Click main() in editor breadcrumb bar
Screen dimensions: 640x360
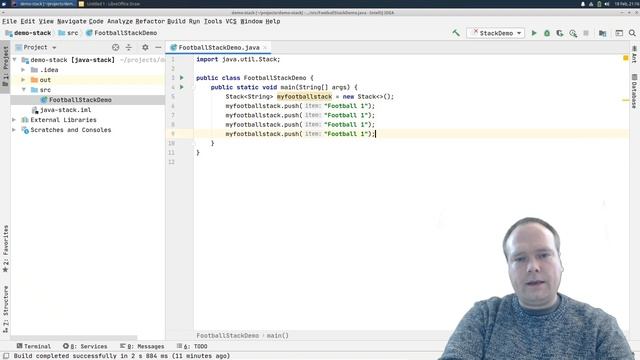coord(278,336)
